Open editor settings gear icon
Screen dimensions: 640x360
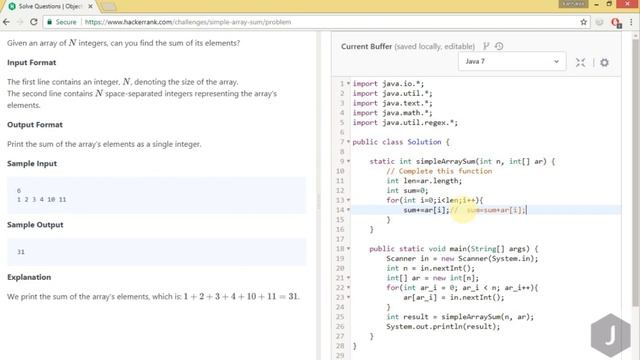pos(604,62)
